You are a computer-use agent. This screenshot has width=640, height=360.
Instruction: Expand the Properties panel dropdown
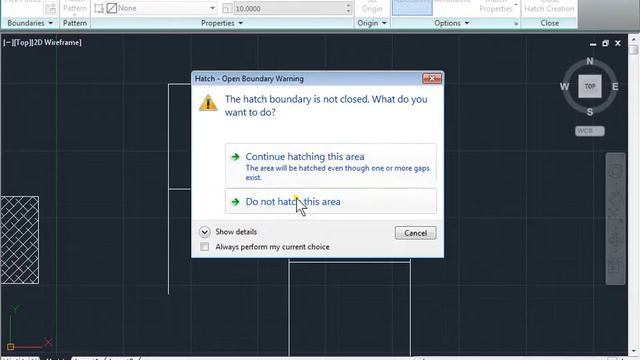click(x=222, y=23)
